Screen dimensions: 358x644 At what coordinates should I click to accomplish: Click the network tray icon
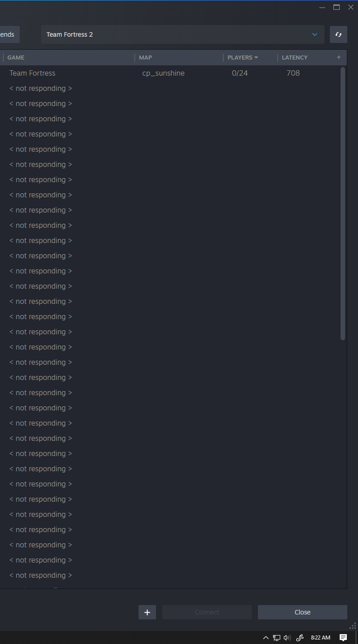pos(277,638)
